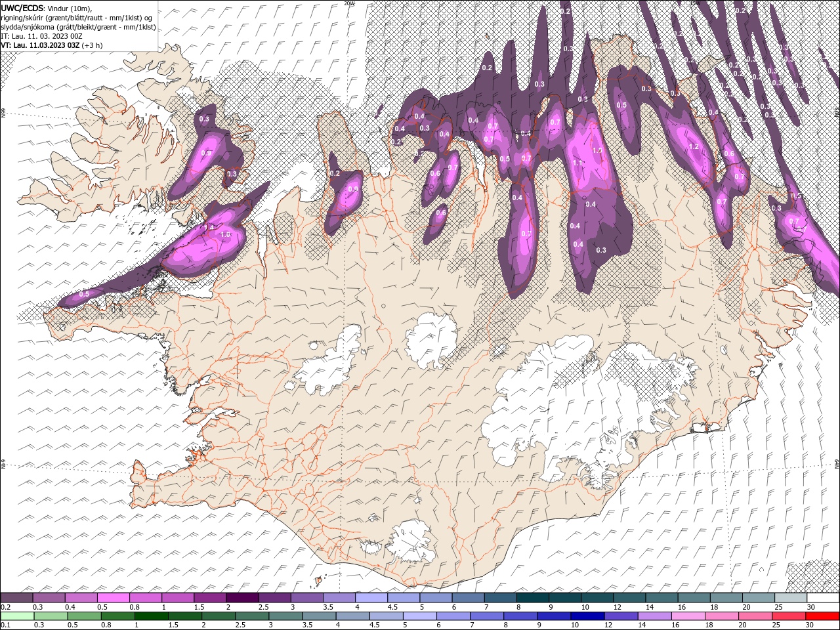Screen dimensions: 840x630
Task: Click the 'slydda/snjókoma' description line
Action: pos(78,27)
